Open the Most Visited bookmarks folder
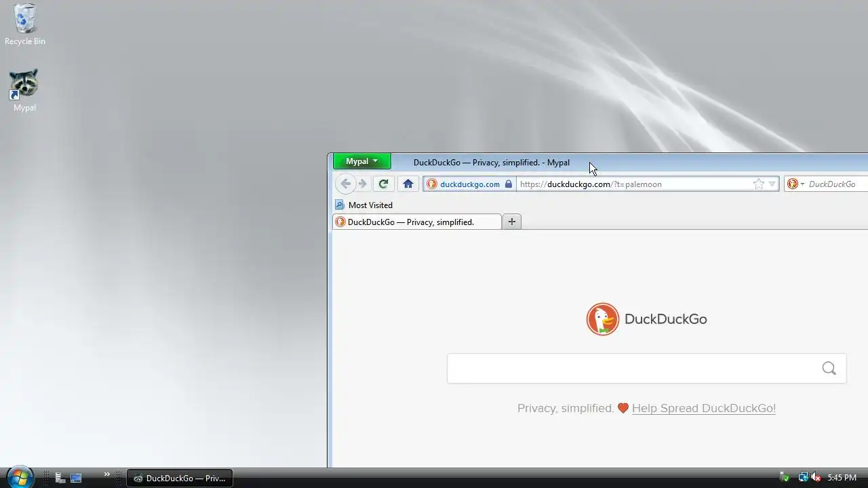Image resolution: width=868 pixels, height=488 pixels. [364, 205]
